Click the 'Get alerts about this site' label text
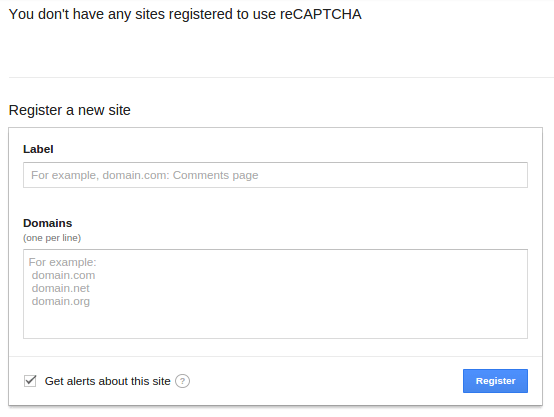554x417 pixels. 107,381
